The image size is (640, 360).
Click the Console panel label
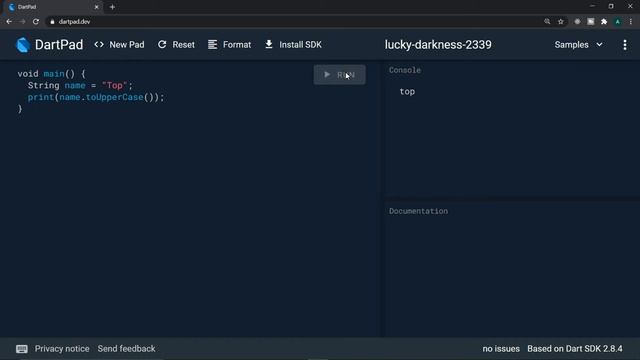pyautogui.click(x=404, y=70)
